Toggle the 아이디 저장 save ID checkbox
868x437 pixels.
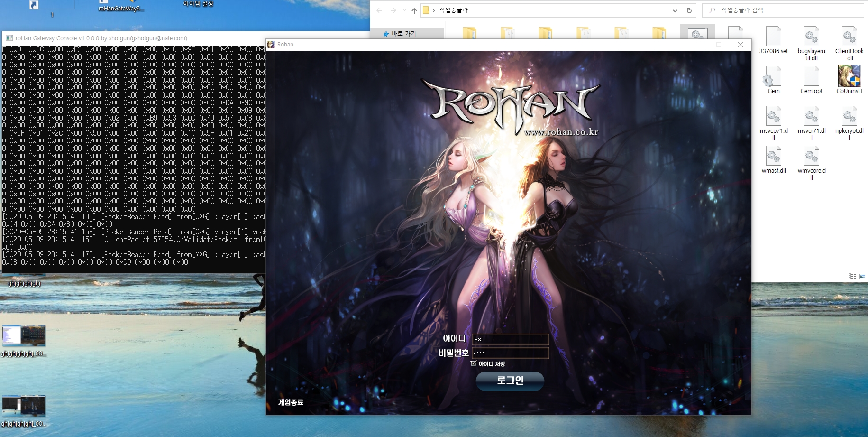(x=474, y=363)
